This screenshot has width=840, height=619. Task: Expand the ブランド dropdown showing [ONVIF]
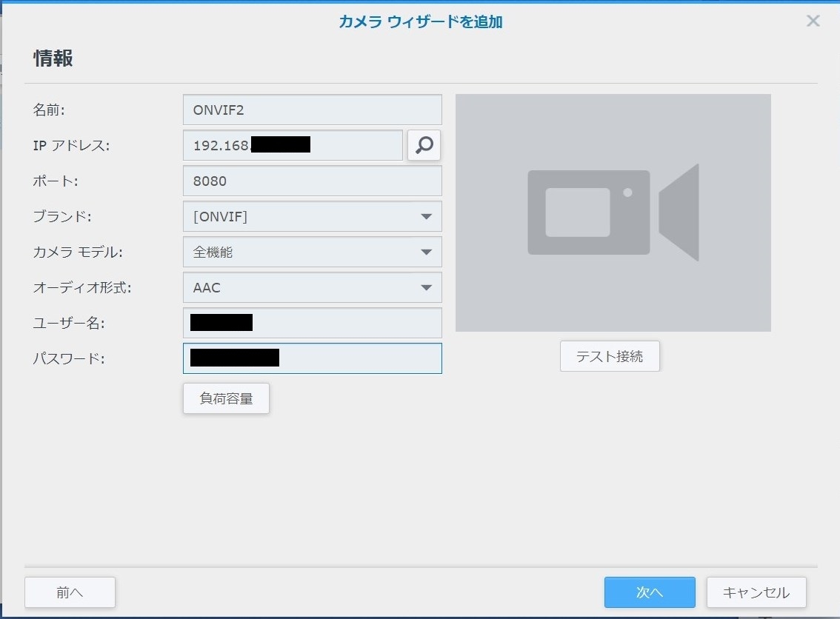click(312, 216)
